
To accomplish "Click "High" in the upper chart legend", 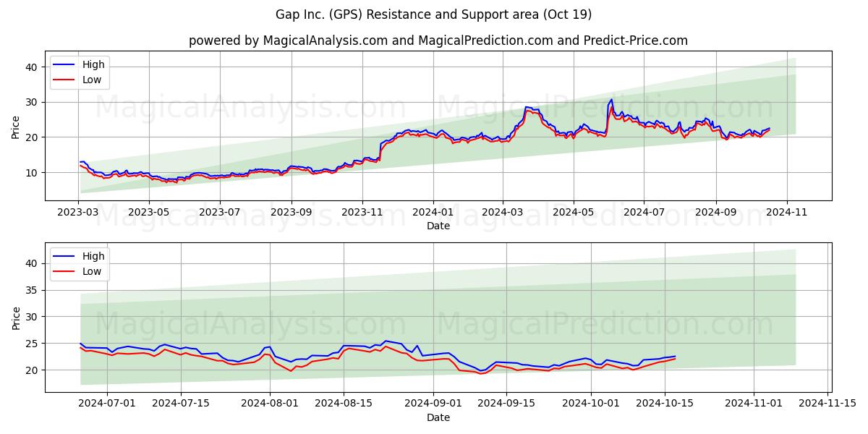I will click(93, 64).
